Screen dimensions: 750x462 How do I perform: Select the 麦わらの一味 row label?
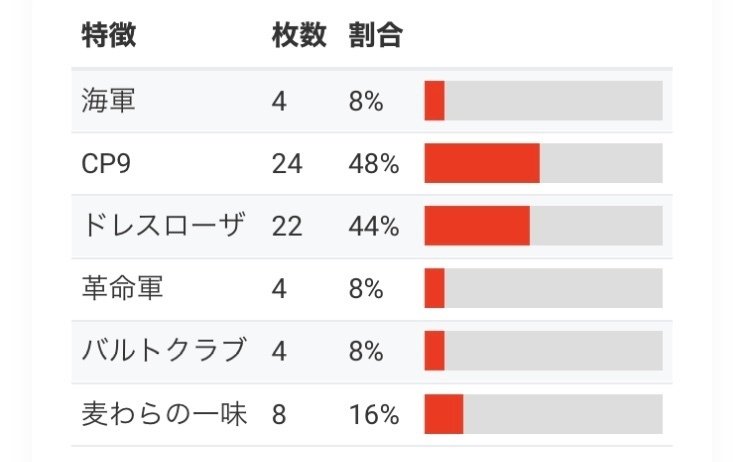[164, 414]
